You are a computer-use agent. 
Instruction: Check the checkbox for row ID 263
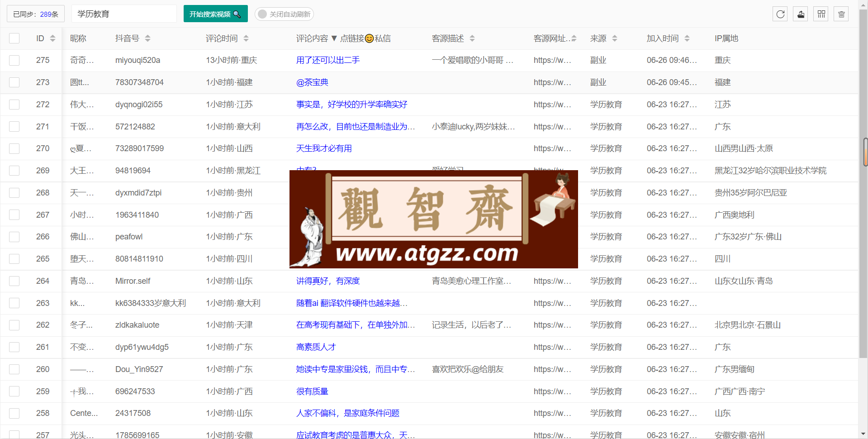14,303
